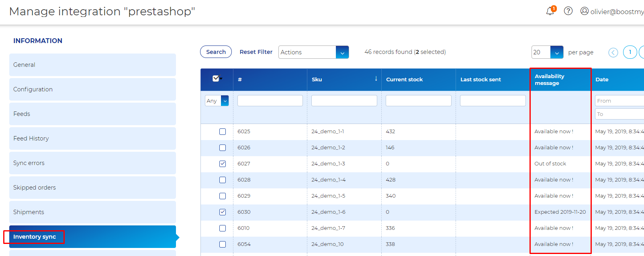Click Sku cell 24_demo_1-4

pos(328,180)
